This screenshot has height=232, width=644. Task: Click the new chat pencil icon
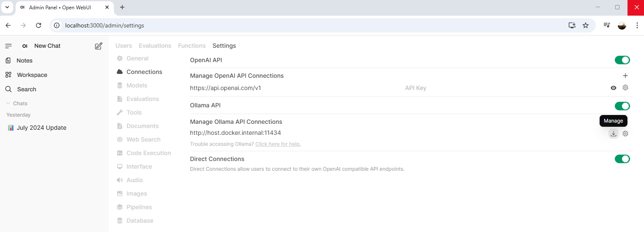click(x=99, y=46)
